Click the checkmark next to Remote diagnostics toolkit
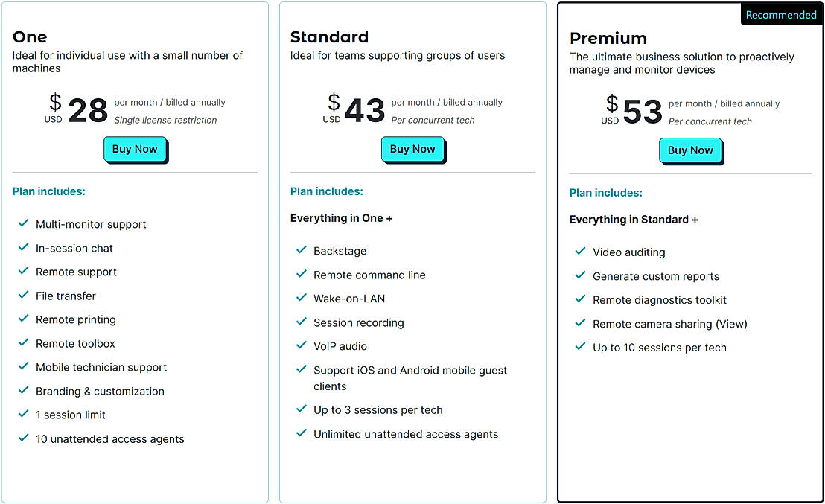Screen dimensions: 825x504 (x=580, y=299)
